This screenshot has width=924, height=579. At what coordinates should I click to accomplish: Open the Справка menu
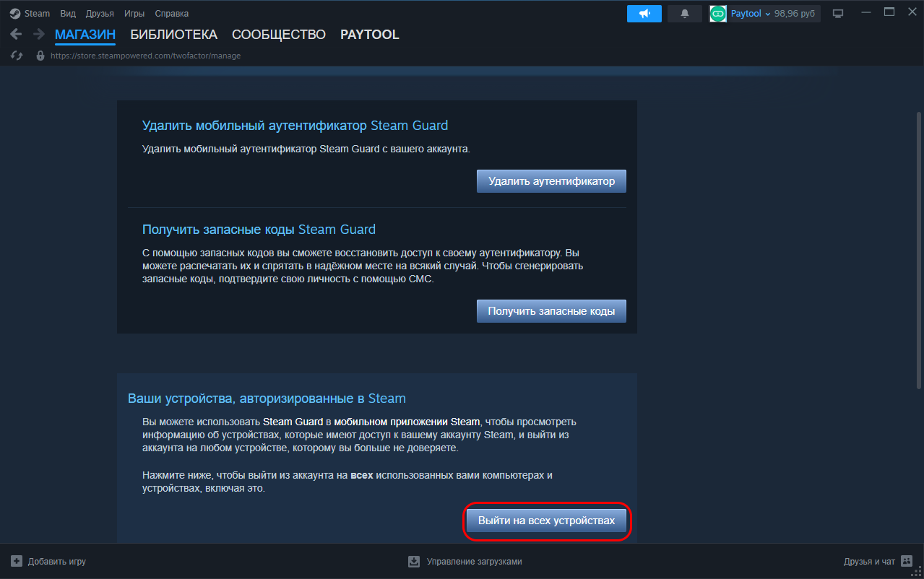pos(172,14)
